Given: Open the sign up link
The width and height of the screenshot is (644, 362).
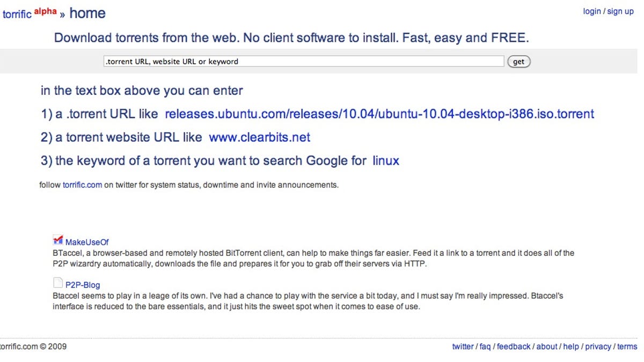Looking at the screenshot, I should [620, 11].
